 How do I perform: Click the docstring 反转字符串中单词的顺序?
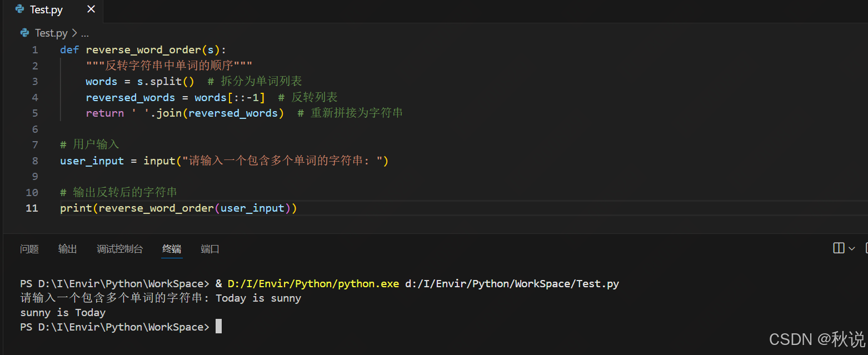[169, 66]
